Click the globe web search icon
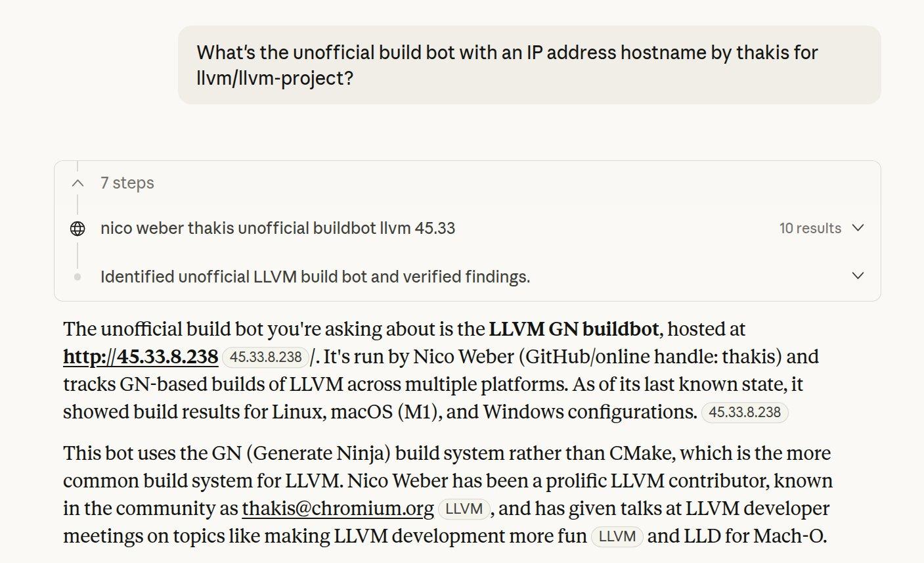Image resolution: width=924 pixels, height=563 pixels. (77, 229)
